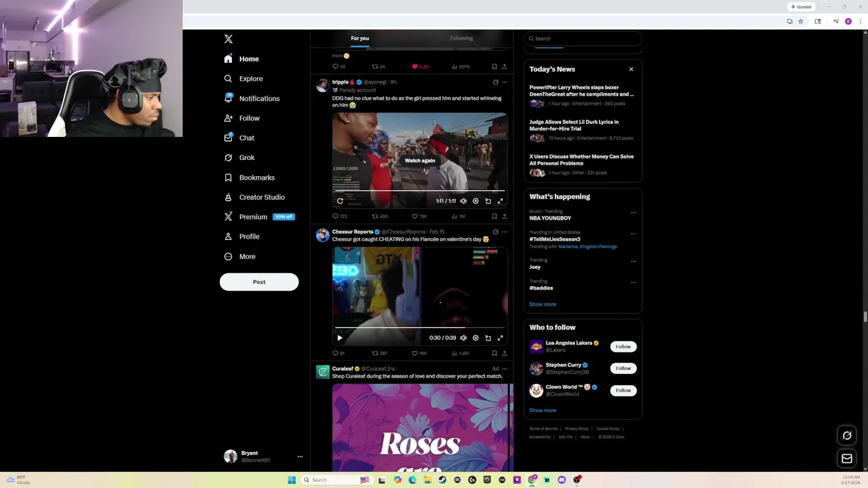
Task: Open Profile in sidebar
Action: (241, 237)
